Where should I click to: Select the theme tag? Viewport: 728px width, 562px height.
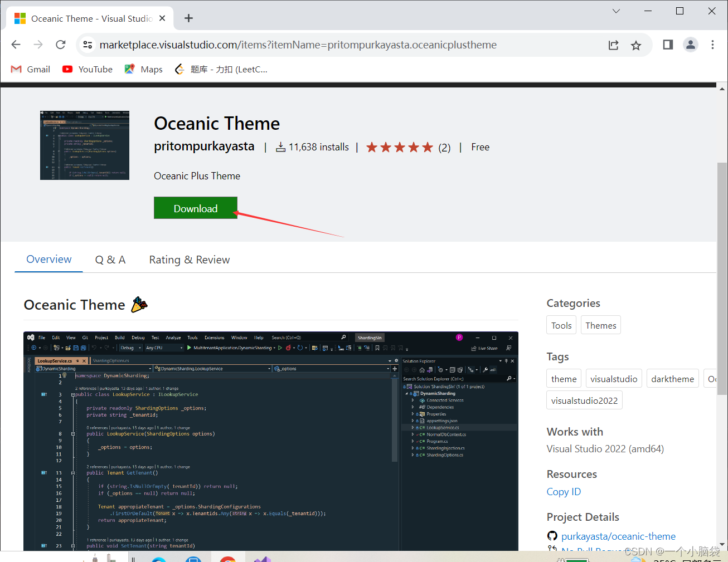[564, 379]
